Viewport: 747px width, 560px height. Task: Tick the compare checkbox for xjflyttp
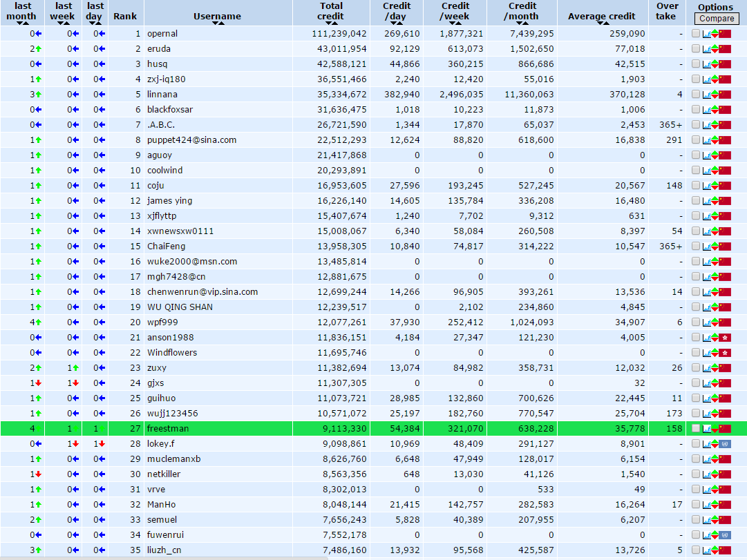[x=696, y=215]
